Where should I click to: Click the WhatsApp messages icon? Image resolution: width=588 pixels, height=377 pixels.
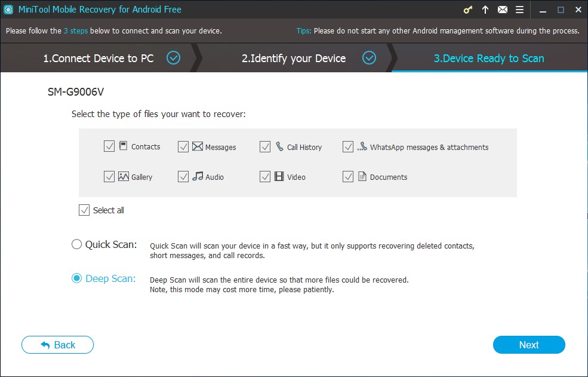[x=362, y=146]
